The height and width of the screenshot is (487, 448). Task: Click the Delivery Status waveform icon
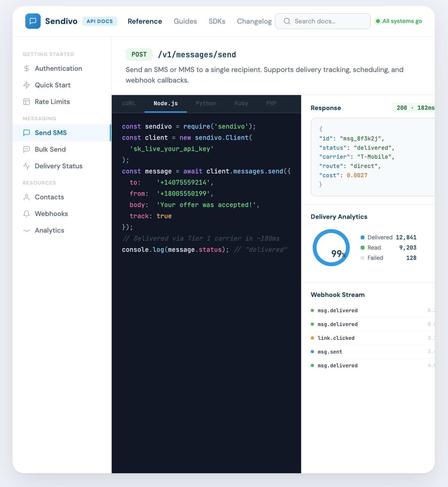(x=27, y=166)
